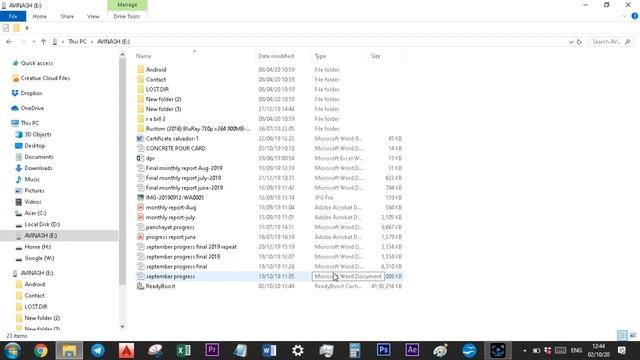Open the Drive Tools tab
Image resolution: width=640 pixels, height=360 pixels.
(127, 16)
